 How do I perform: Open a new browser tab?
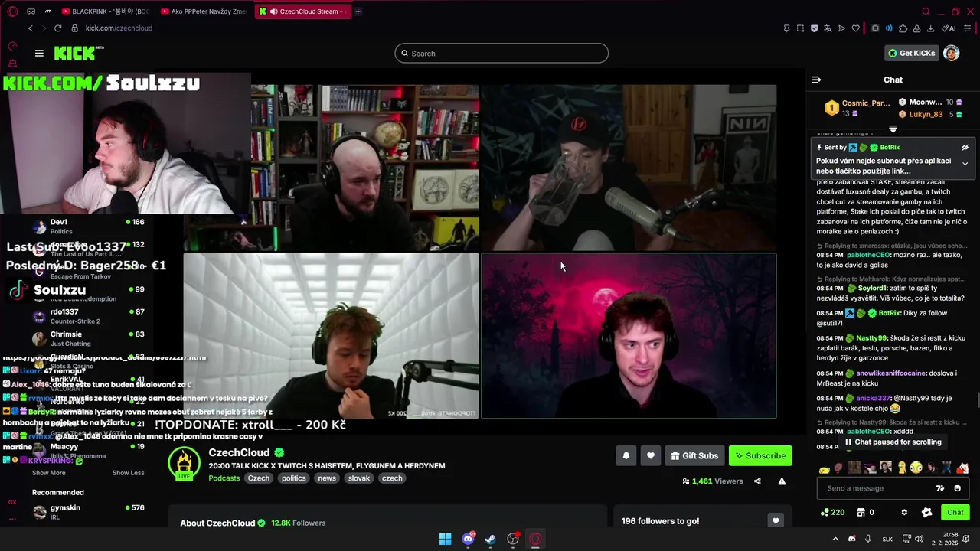[358, 11]
